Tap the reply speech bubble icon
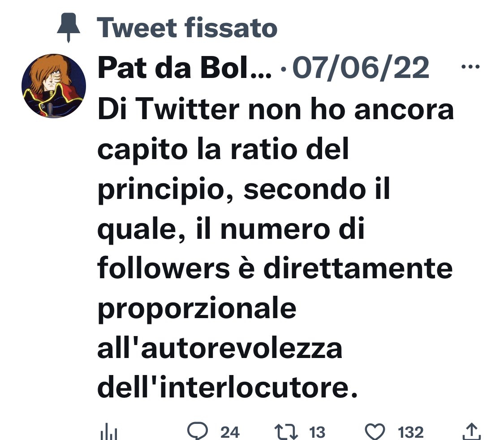 coord(198,431)
